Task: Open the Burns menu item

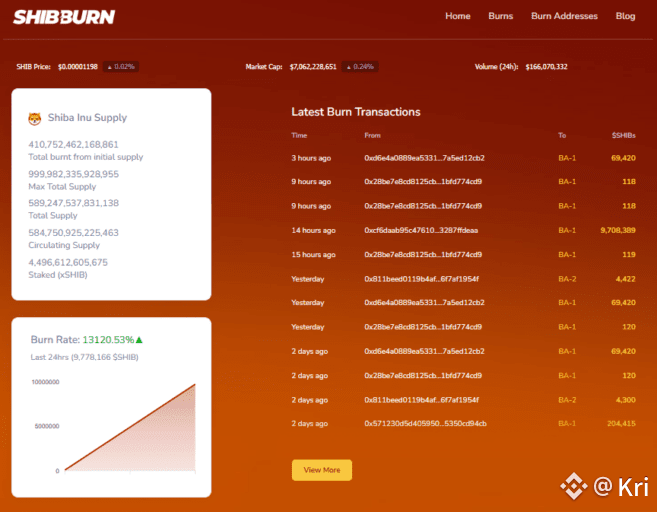Action: 501,16
